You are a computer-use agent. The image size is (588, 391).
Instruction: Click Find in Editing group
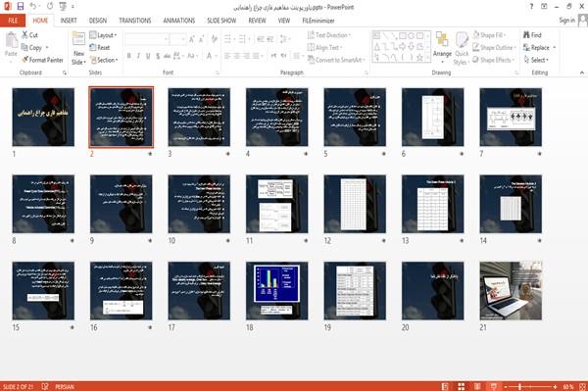(532, 35)
